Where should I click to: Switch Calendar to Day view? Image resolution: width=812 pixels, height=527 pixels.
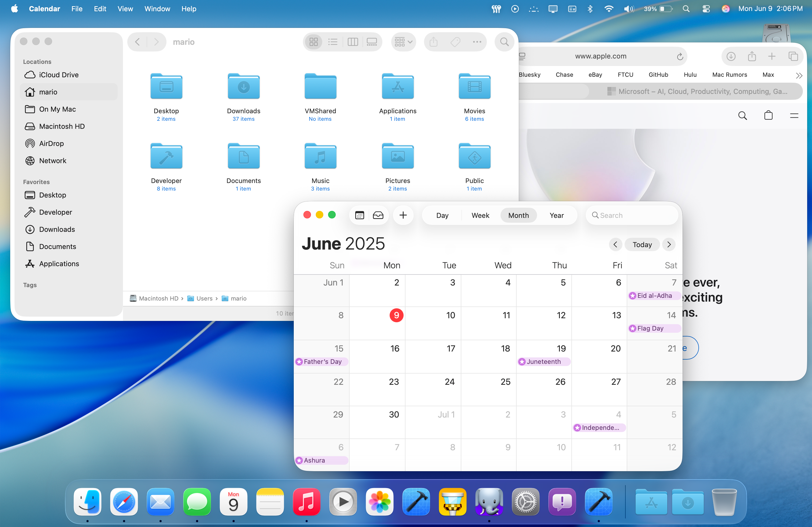click(x=442, y=215)
